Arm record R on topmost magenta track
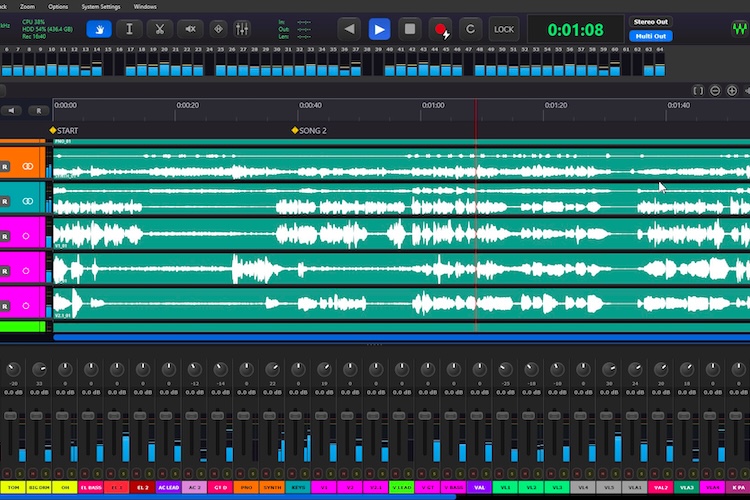 pos(4,236)
